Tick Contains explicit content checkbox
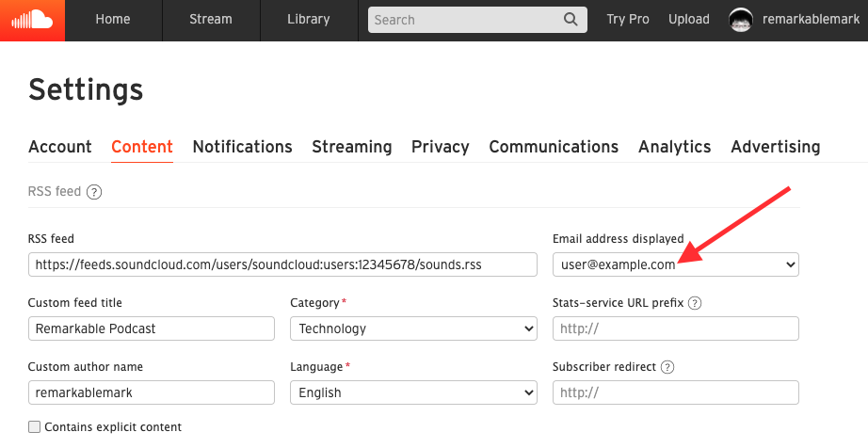This screenshot has height=448, width=868. [x=34, y=427]
